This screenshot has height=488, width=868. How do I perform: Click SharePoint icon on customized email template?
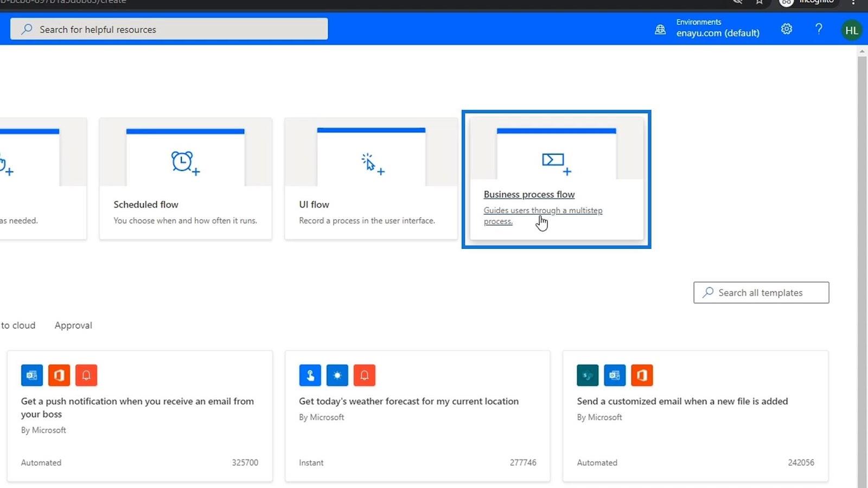tap(588, 375)
